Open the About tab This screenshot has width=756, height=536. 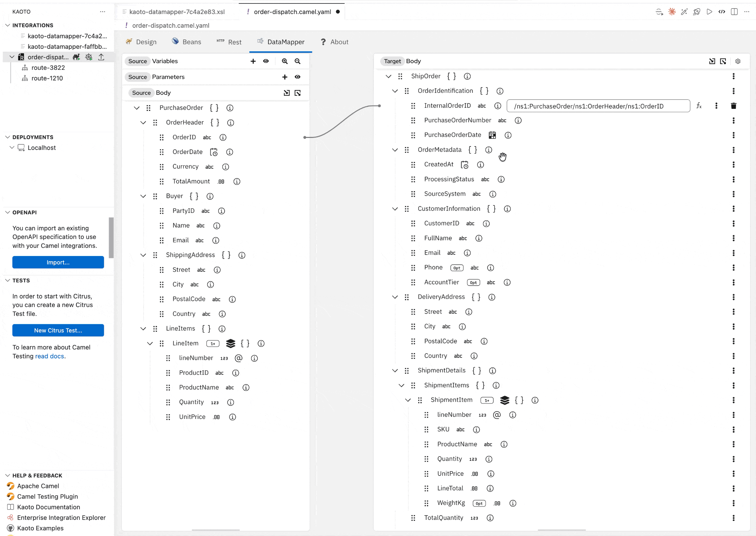pyautogui.click(x=334, y=42)
